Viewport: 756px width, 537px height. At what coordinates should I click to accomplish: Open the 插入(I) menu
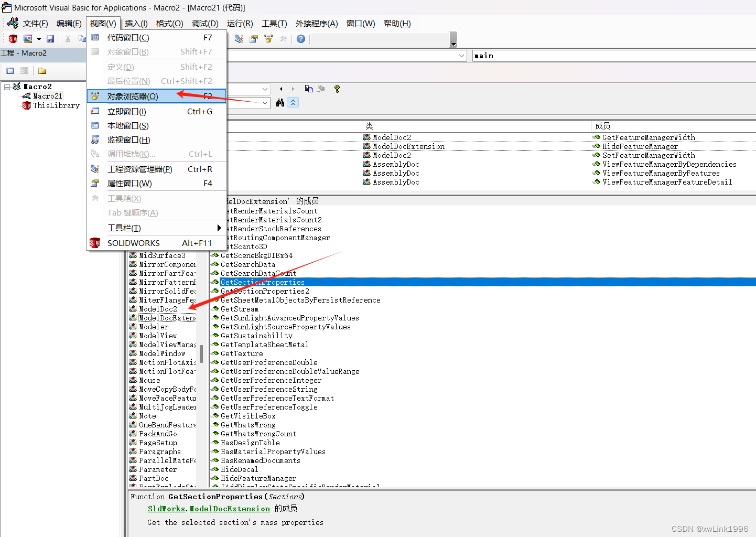(x=136, y=24)
